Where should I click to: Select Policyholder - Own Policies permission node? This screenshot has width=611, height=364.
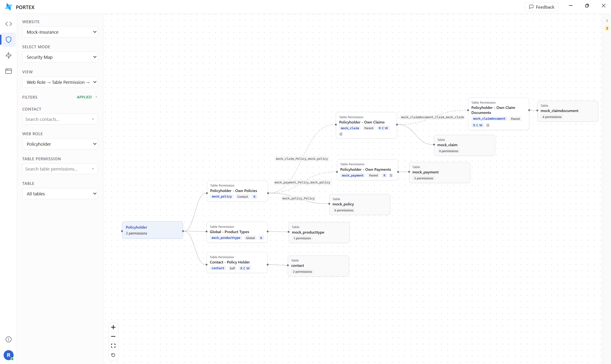click(x=237, y=191)
